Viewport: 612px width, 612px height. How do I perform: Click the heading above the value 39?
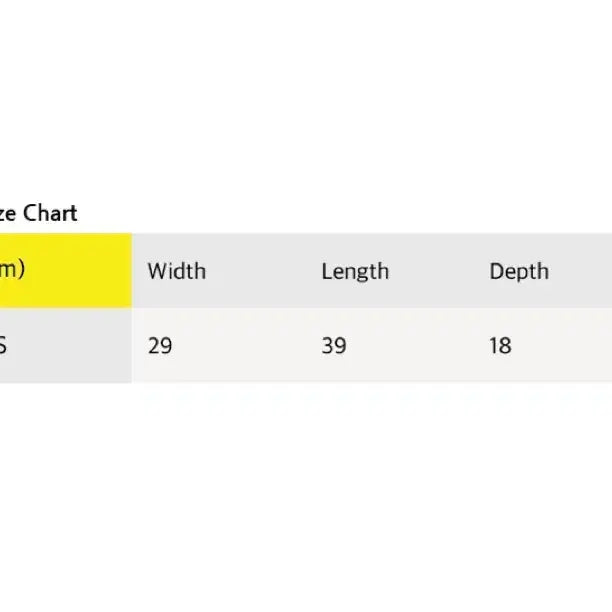(x=355, y=271)
